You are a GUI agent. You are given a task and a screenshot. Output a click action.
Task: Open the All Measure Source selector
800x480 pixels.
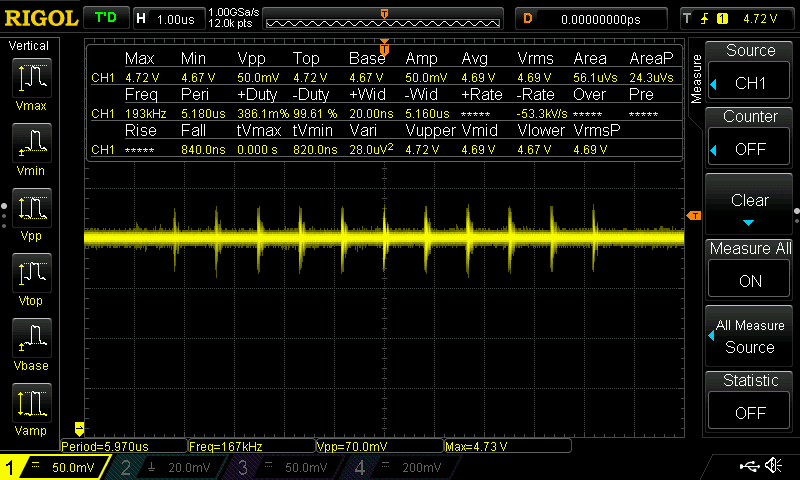(x=750, y=336)
